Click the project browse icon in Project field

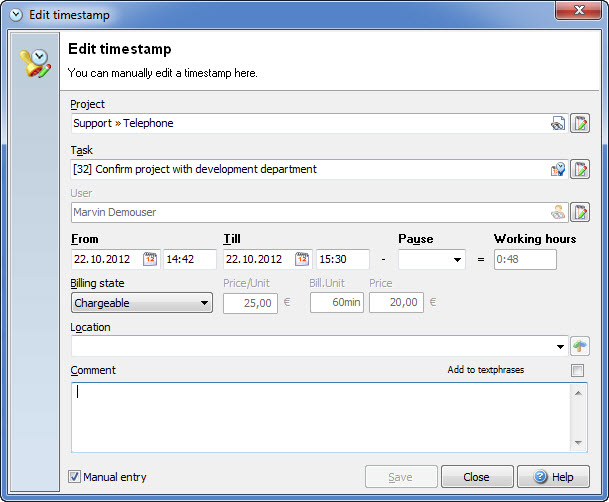(x=558, y=123)
